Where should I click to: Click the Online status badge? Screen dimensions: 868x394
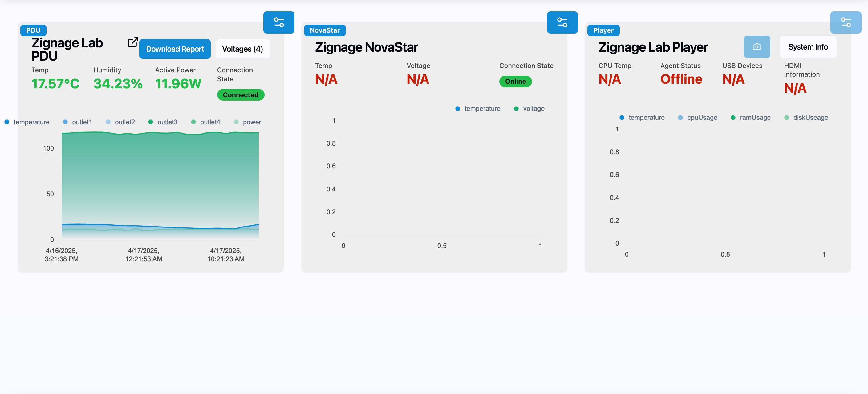[515, 82]
